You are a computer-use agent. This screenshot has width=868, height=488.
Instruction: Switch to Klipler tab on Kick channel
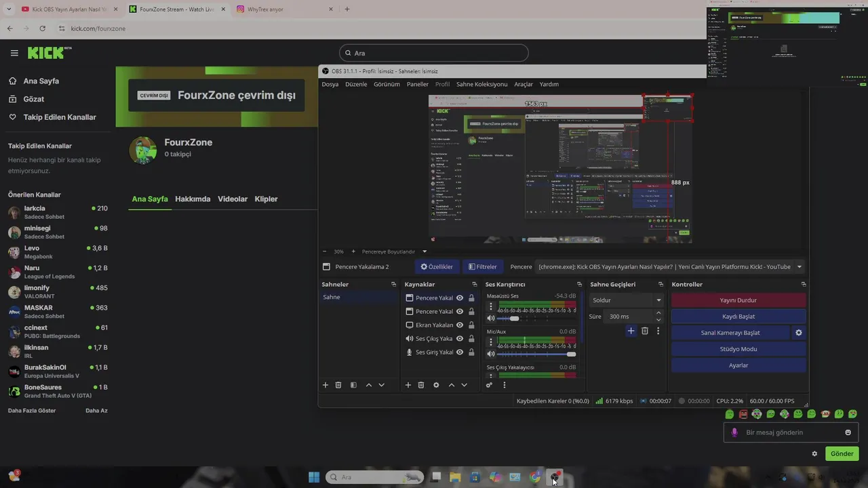(267, 199)
